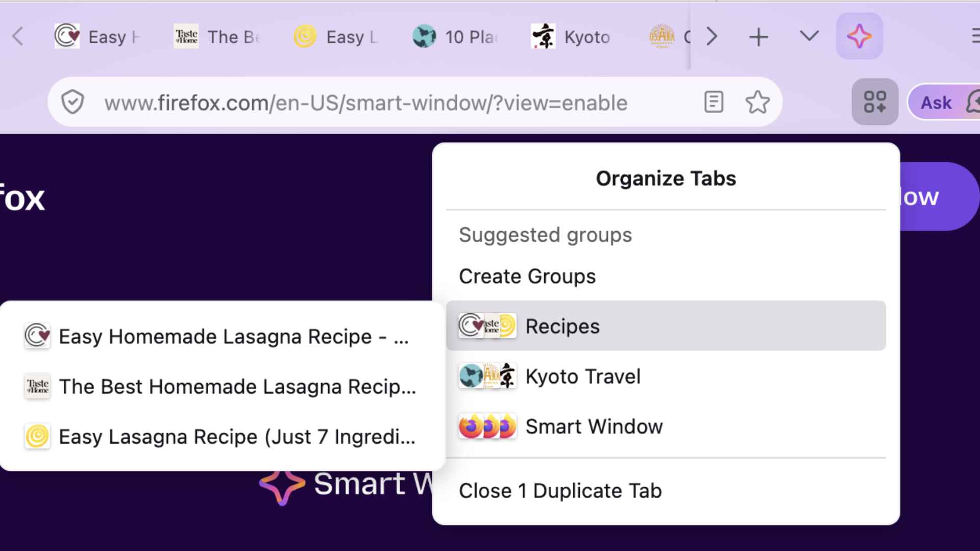Switch to the Easy Lasagna Recipe tab
The height and width of the screenshot is (551, 980).
pyautogui.click(x=335, y=37)
